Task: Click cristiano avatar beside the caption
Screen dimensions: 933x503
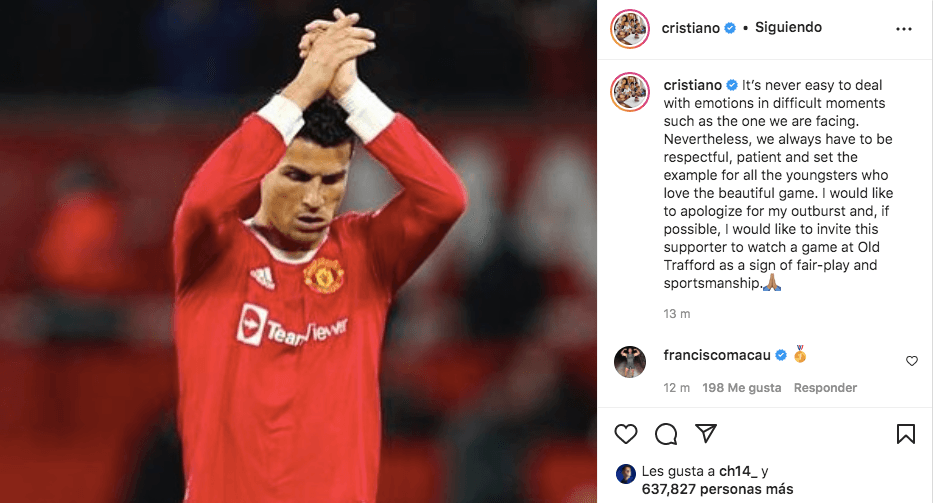Action: tap(630, 92)
